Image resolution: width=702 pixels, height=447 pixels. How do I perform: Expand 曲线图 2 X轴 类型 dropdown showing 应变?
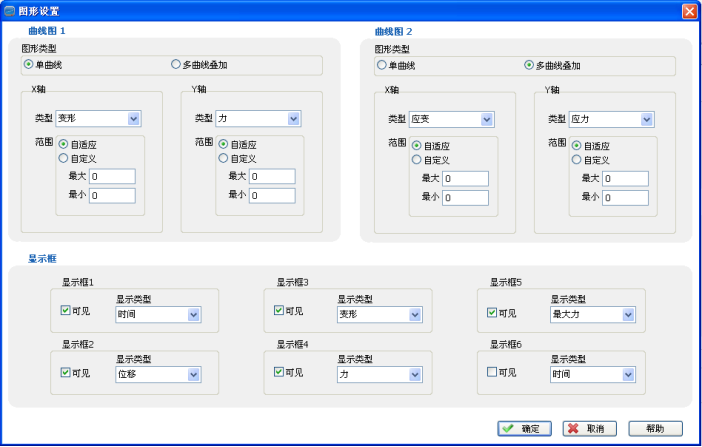(x=487, y=120)
